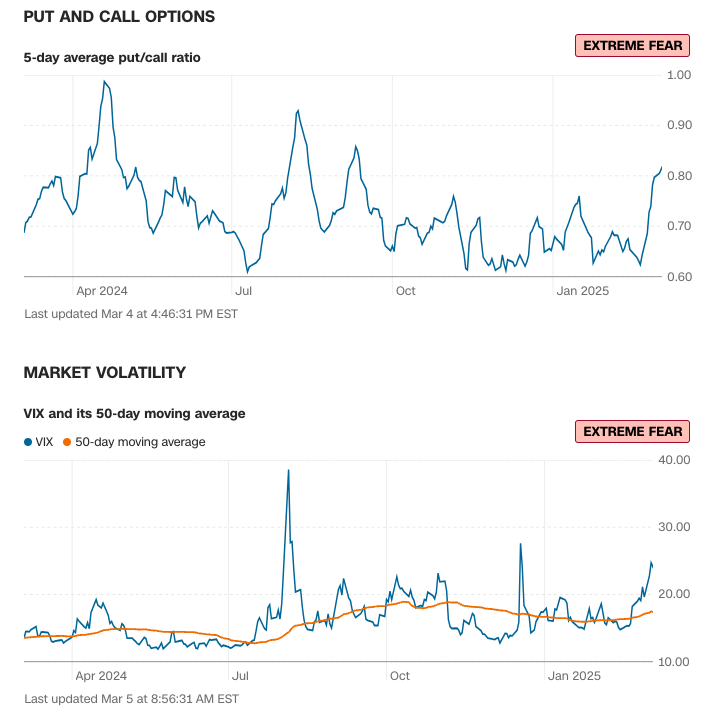Click the put/call ratio peak near 1.00
The height and width of the screenshot is (713, 710).
pos(104,82)
